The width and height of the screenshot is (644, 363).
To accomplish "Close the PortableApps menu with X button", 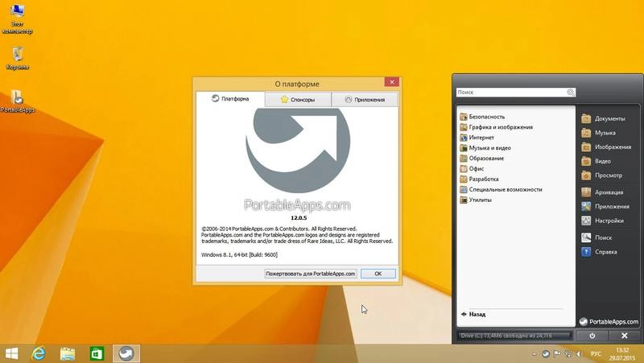I will click(x=625, y=336).
